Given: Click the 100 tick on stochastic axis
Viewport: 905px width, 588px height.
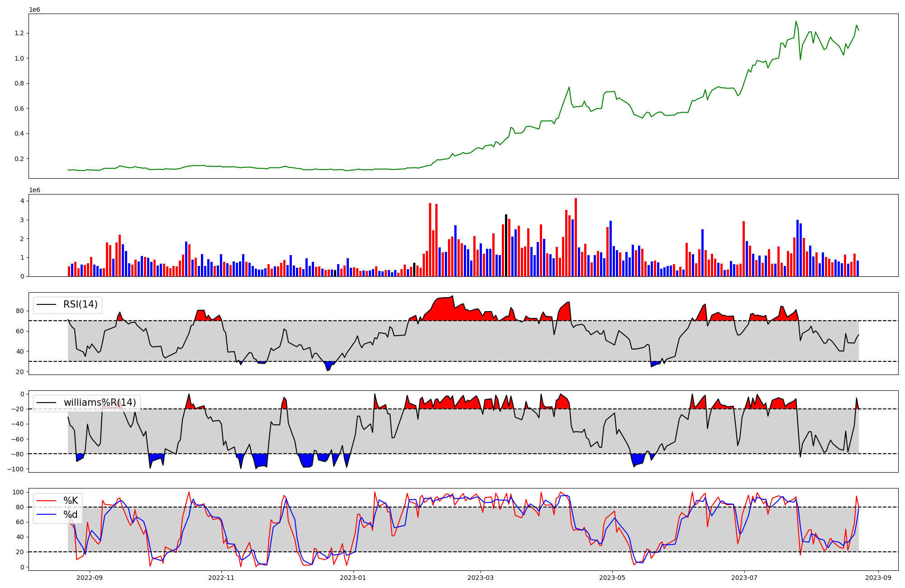Looking at the screenshot, I should [x=18, y=492].
